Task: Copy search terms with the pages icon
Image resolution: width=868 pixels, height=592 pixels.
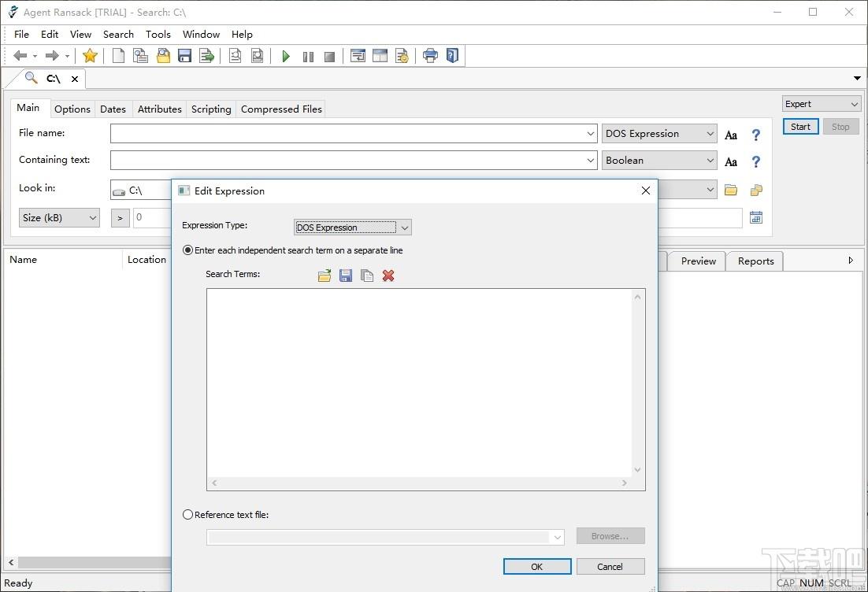Action: point(367,276)
